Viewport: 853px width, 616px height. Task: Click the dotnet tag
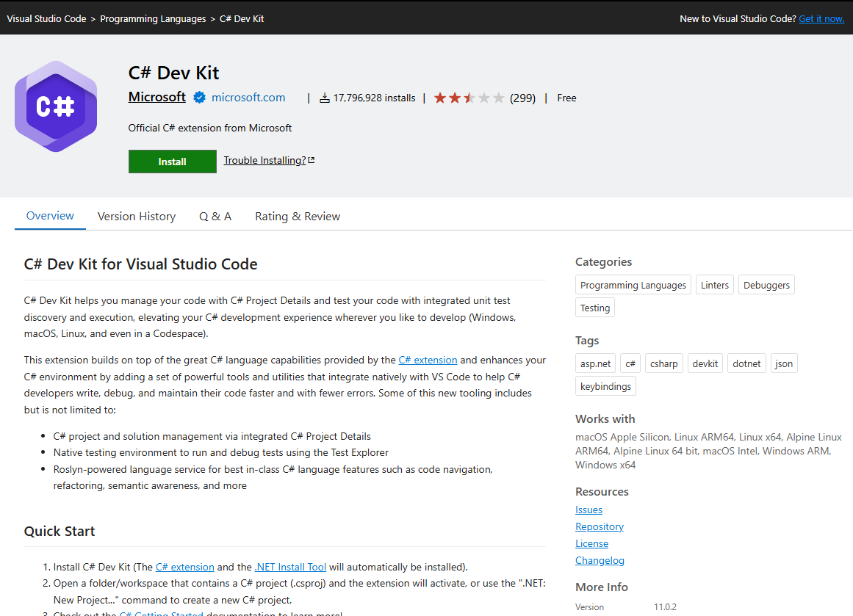746,363
